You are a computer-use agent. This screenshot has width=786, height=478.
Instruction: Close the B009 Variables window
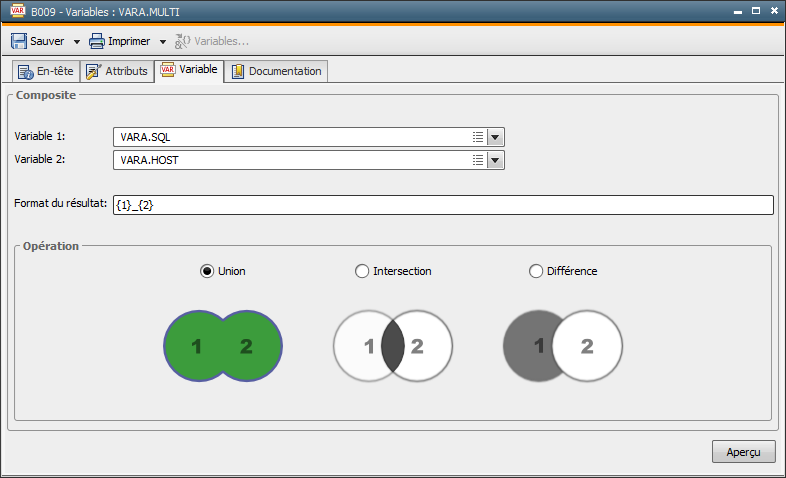point(774,11)
